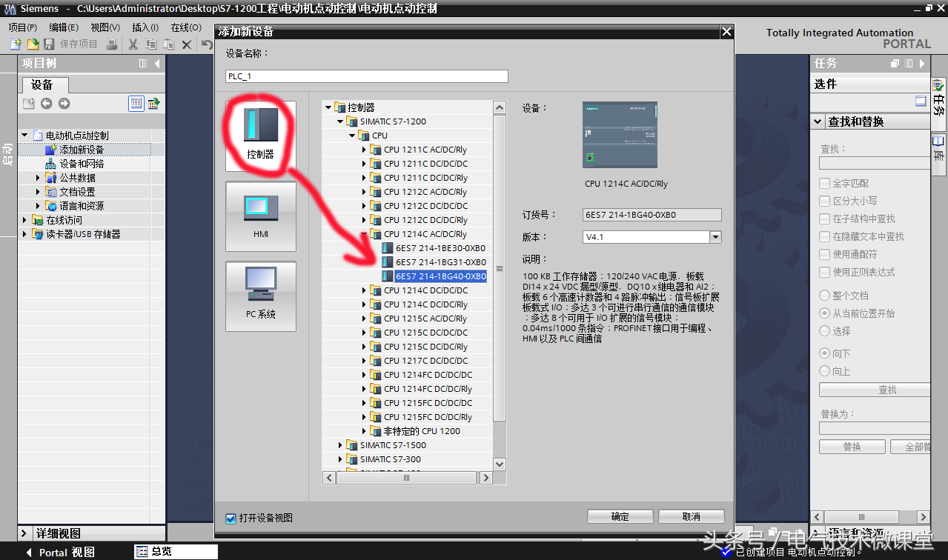Image resolution: width=948 pixels, height=560 pixels.
Task: Toggle the 打开设备视图 checkbox
Action: coord(231,518)
